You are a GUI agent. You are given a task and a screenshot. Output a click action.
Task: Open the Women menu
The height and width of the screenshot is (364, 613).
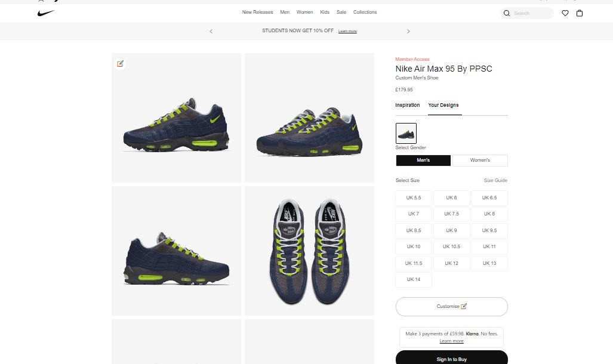(x=304, y=12)
